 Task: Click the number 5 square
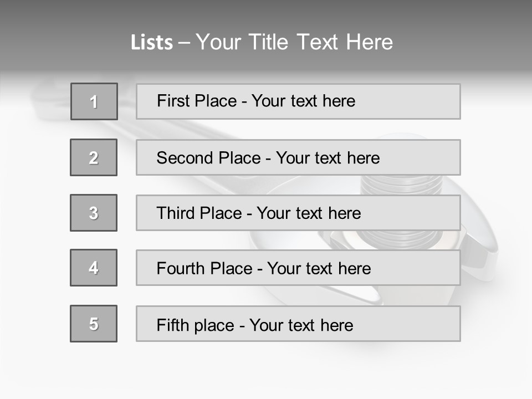click(94, 324)
